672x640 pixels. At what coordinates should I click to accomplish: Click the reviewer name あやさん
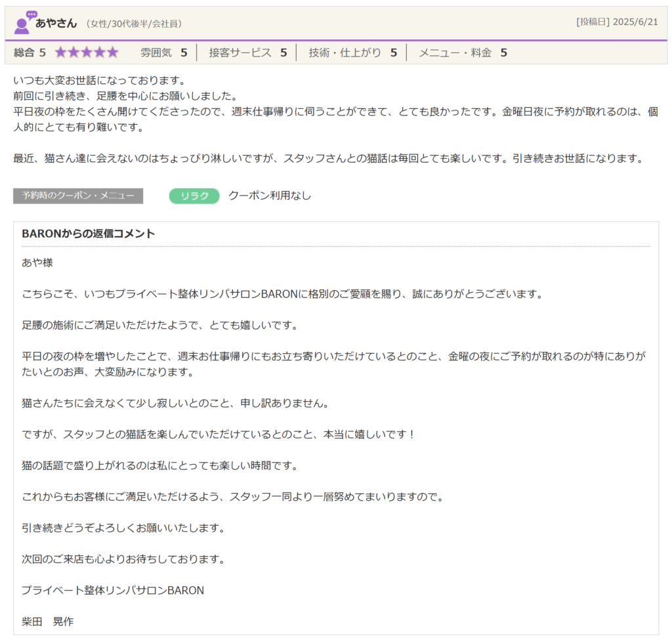pyautogui.click(x=56, y=23)
